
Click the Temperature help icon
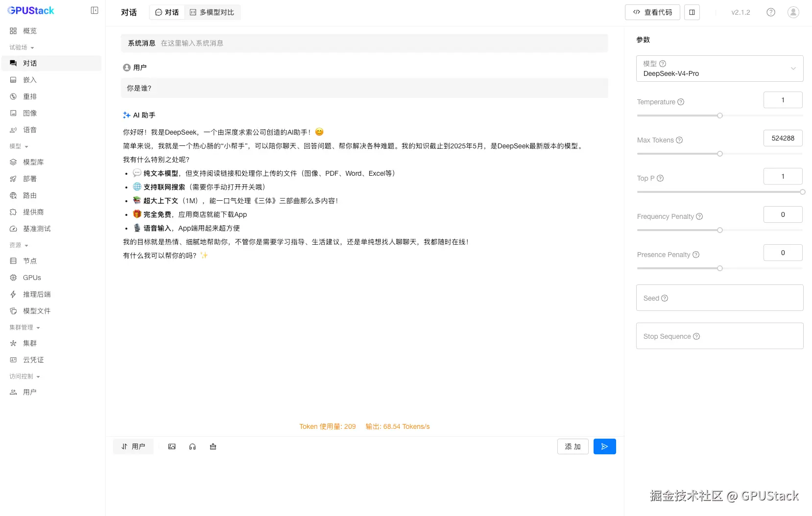pyautogui.click(x=681, y=102)
